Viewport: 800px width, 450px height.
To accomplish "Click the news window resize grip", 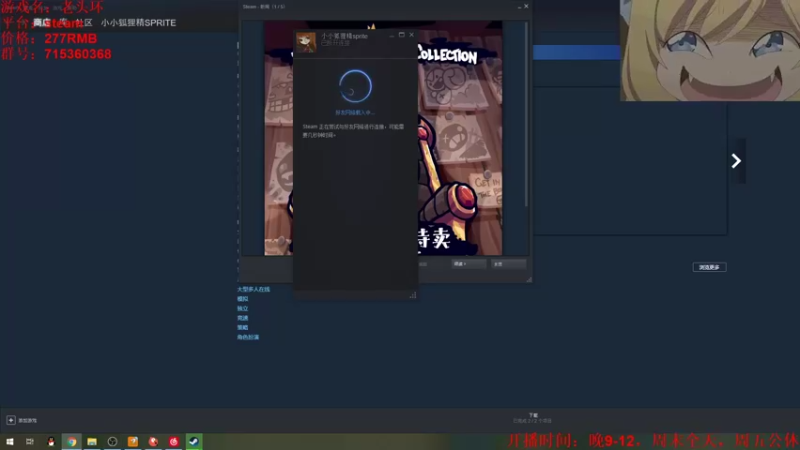I will point(529,279).
